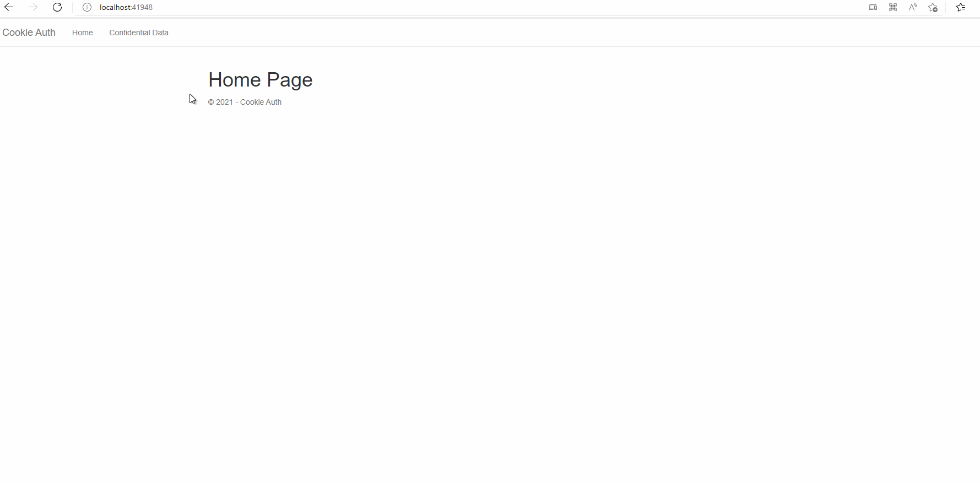The height and width of the screenshot is (484, 980).
Task: Start Read aloud from the address bar
Action: [x=913, y=7]
